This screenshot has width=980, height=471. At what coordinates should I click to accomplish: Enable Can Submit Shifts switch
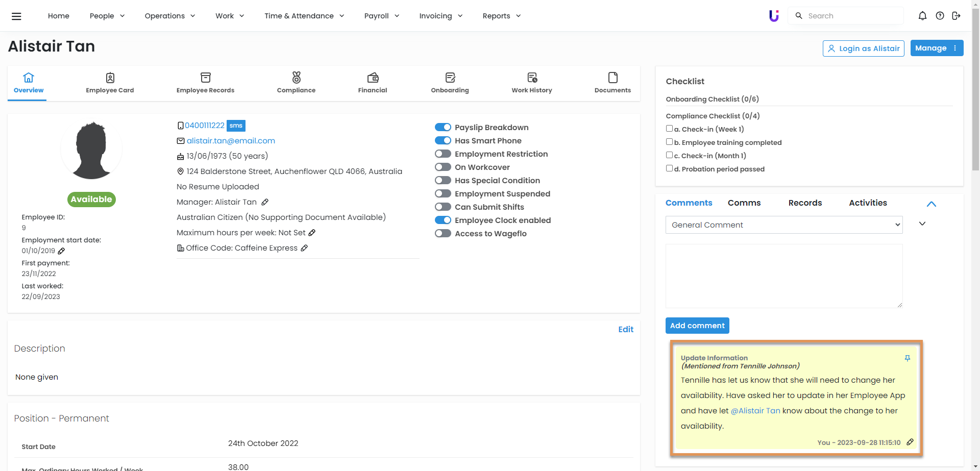443,207
